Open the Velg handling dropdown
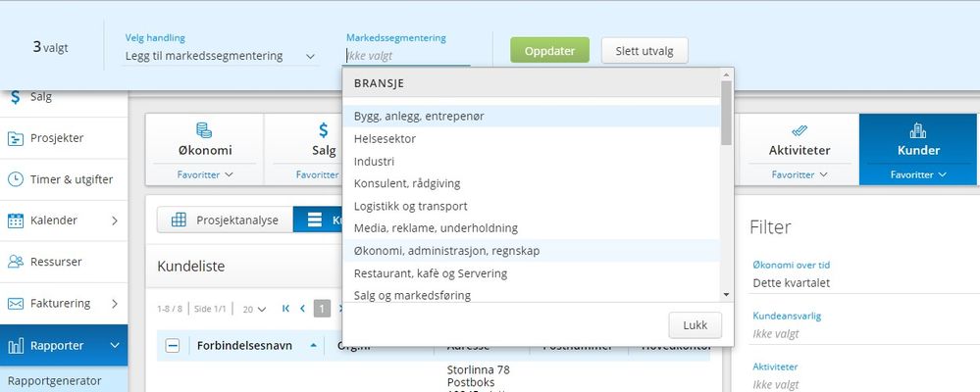This screenshot has height=392, width=980. 220,56
